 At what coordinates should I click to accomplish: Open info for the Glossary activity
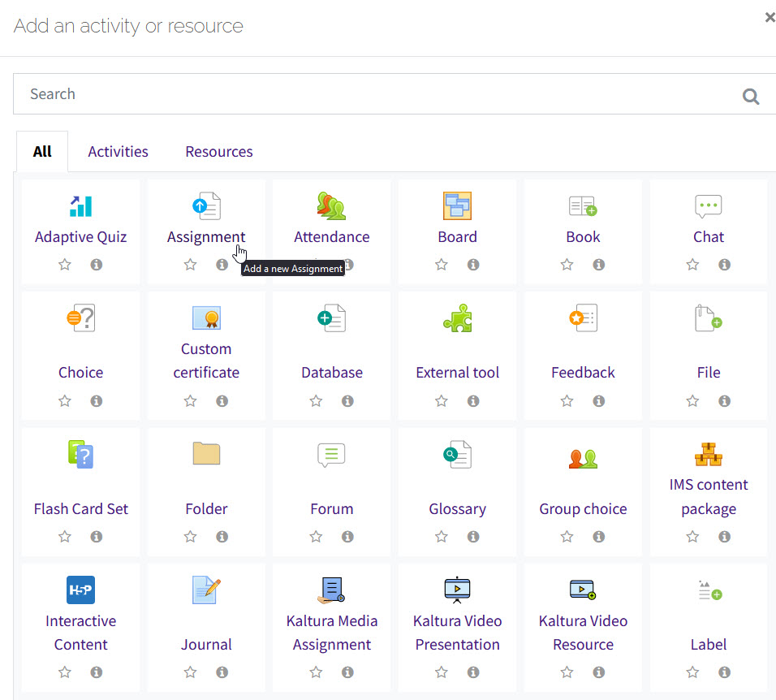(473, 537)
